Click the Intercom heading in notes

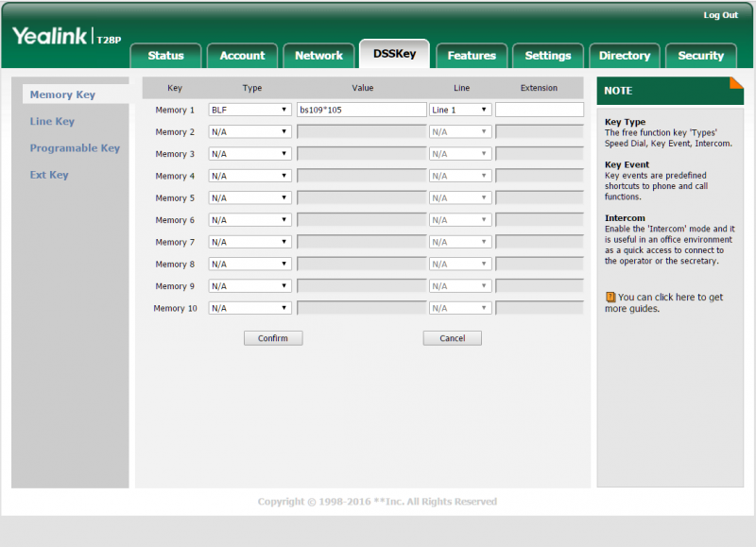625,218
